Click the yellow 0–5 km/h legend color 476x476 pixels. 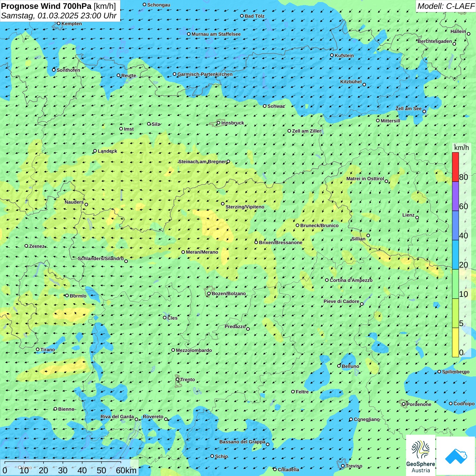tap(455, 342)
